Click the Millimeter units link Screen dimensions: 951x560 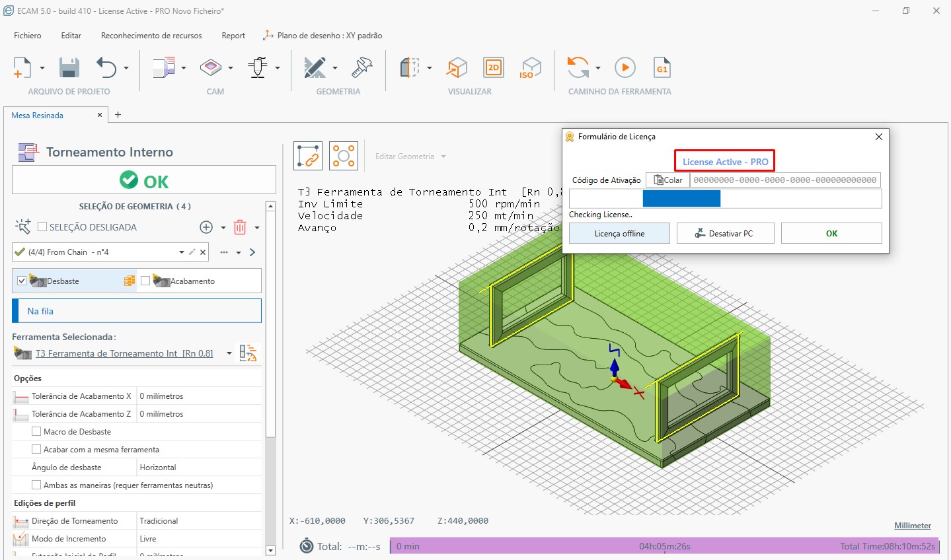point(913,526)
